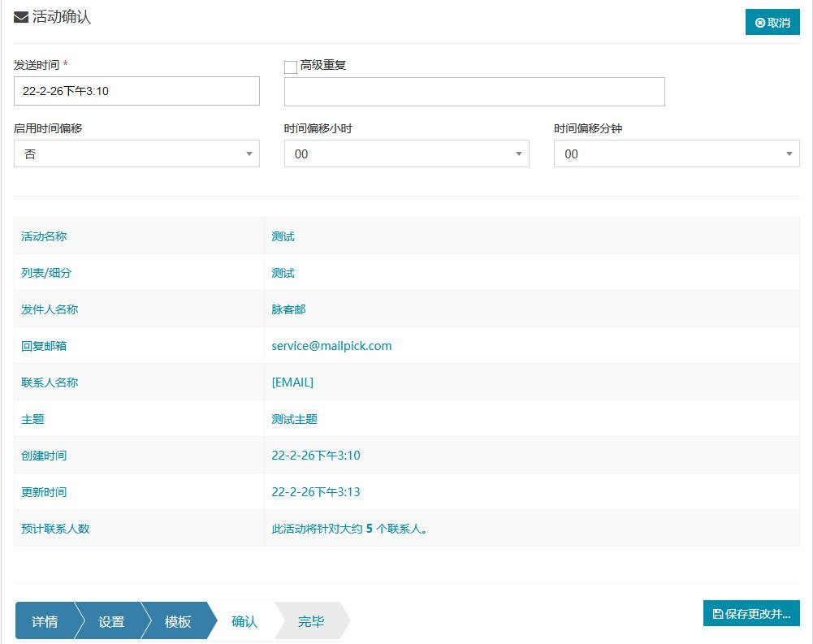Screen dimensions: 813x644
Task: Click the 预计联系人数 row label
Action: [x=55, y=529]
